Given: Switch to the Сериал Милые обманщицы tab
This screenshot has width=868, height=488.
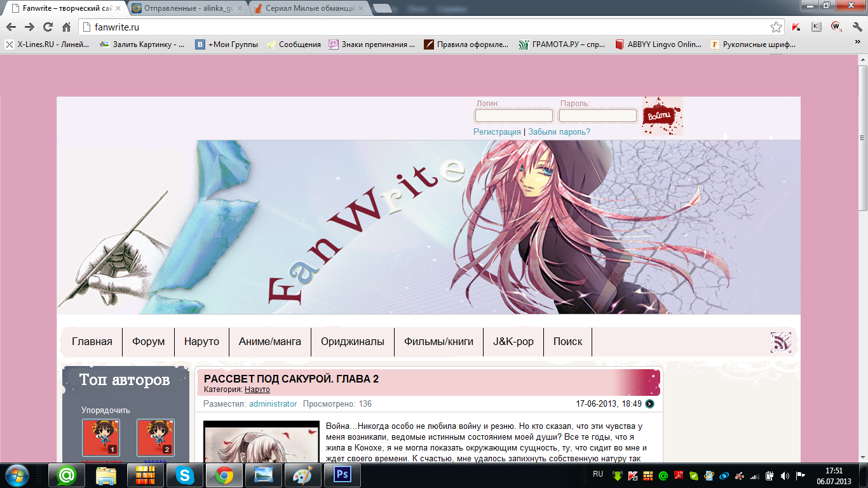Looking at the screenshot, I should pos(308,9).
